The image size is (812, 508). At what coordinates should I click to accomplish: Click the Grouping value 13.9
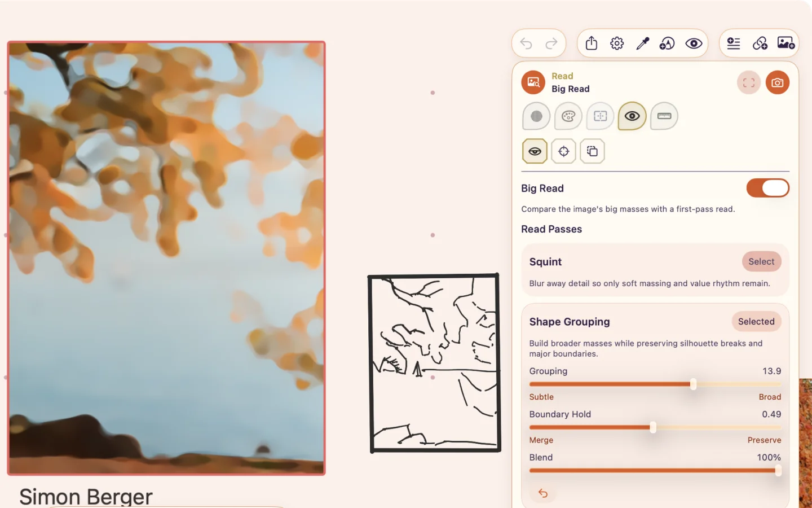coord(771,371)
